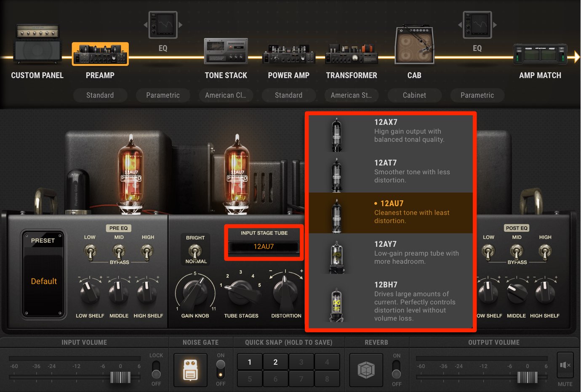Choose 12AY7 low-gain tube option
581x392 pixels.
(x=390, y=254)
